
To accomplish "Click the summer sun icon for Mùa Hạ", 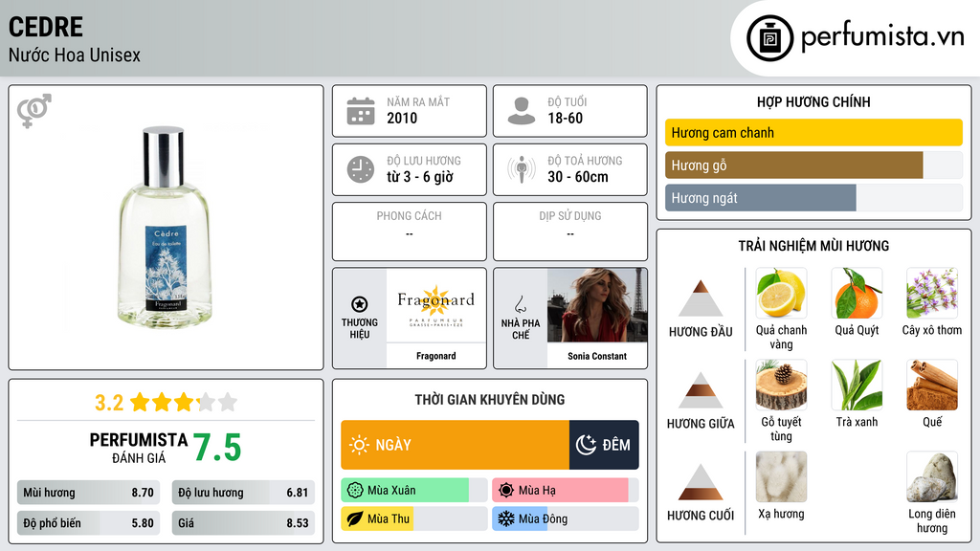I will pos(506,491).
